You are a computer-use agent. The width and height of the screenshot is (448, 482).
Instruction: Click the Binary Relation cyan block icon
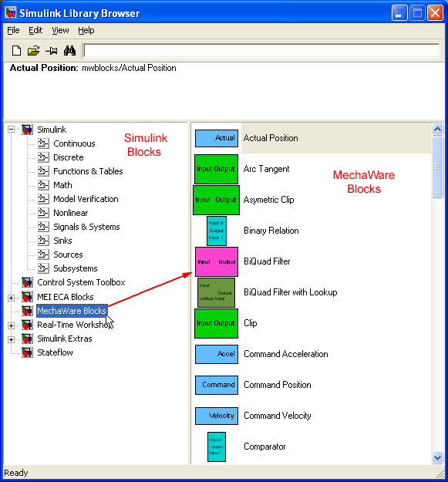217,231
